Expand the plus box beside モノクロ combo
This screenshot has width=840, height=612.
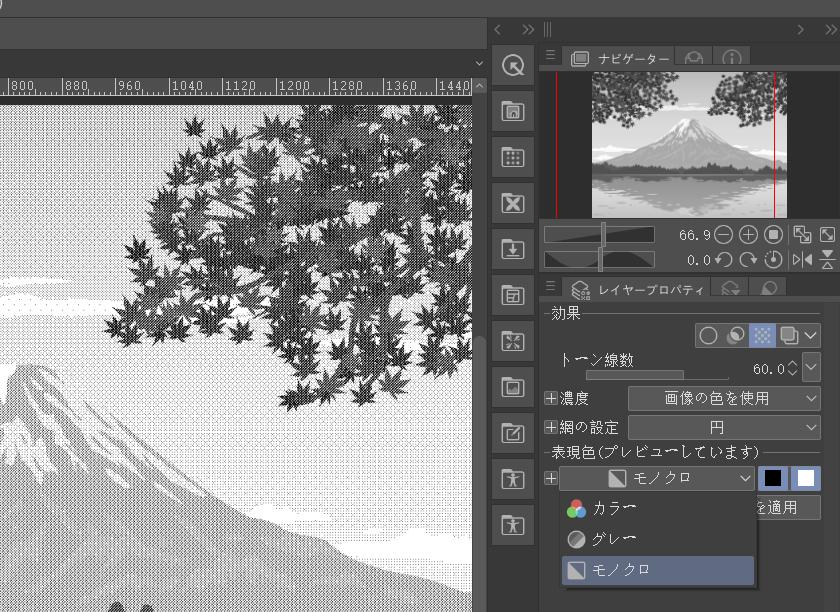551,478
